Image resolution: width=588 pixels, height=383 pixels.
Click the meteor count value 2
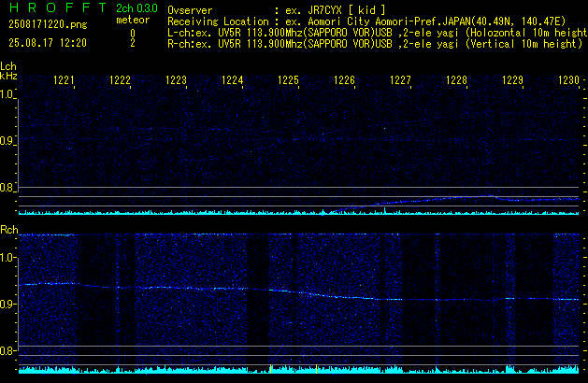[133, 43]
